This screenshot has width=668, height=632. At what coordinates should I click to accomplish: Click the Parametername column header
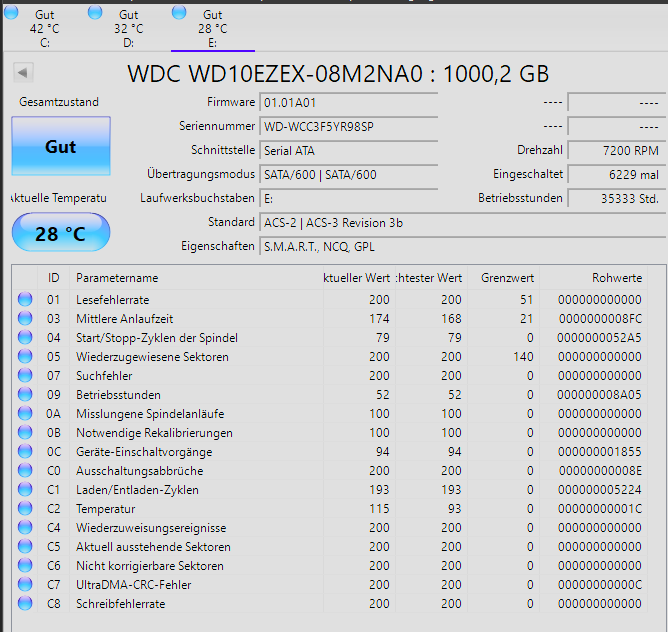[196, 278]
